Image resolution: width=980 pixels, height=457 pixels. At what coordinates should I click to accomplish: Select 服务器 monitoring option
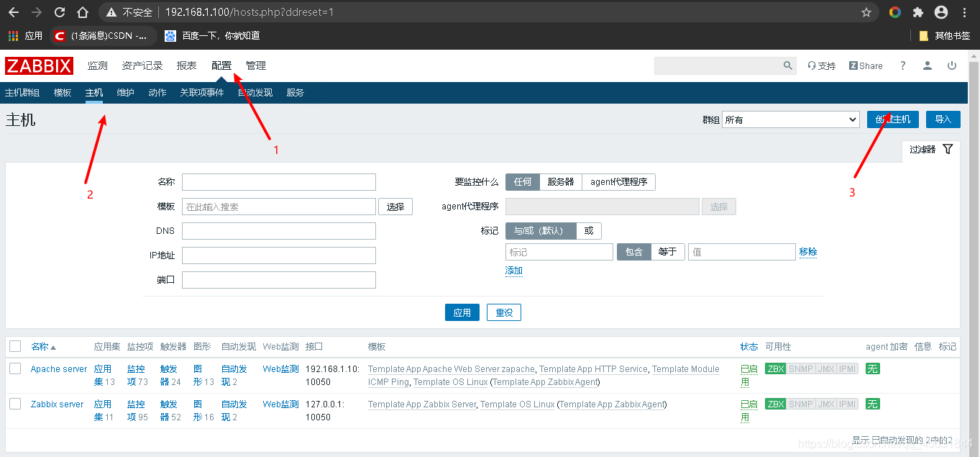click(x=561, y=181)
